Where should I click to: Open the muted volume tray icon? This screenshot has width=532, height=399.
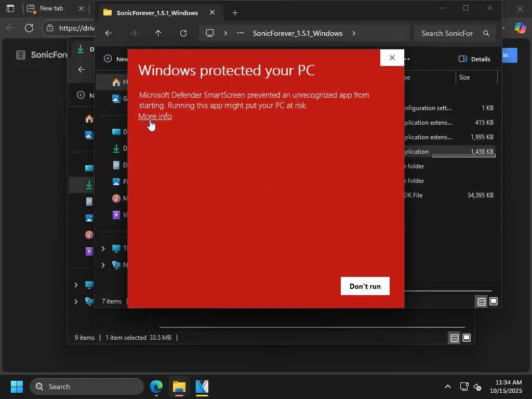tap(477, 387)
